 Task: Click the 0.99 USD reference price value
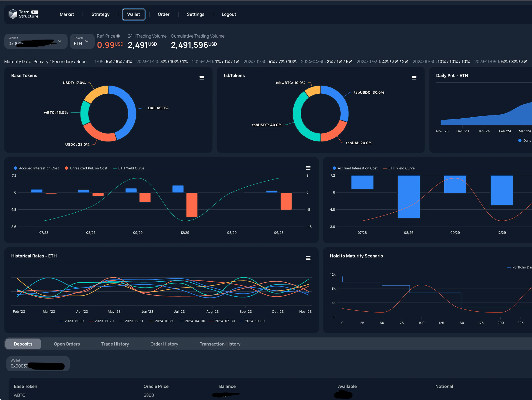[x=110, y=45]
